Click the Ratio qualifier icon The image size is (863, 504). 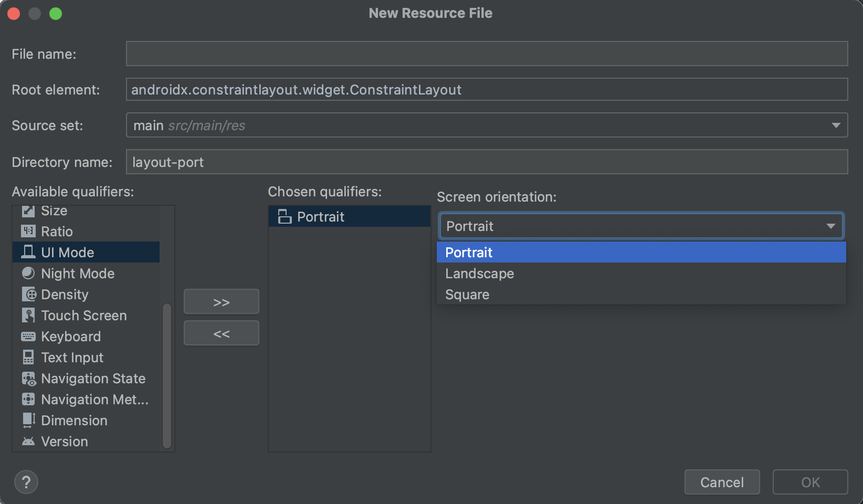click(28, 232)
